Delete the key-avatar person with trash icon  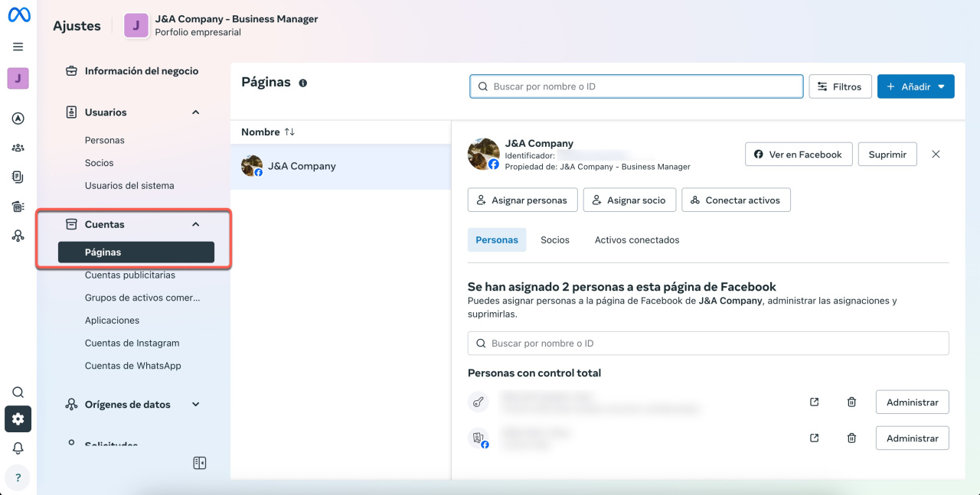(851, 402)
